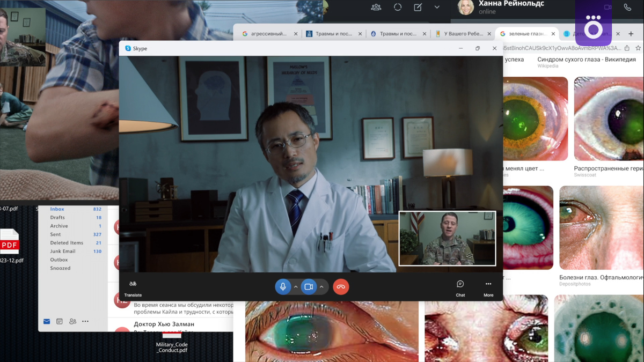Open the More options menu in Skype
644x362 pixels.
(x=488, y=289)
